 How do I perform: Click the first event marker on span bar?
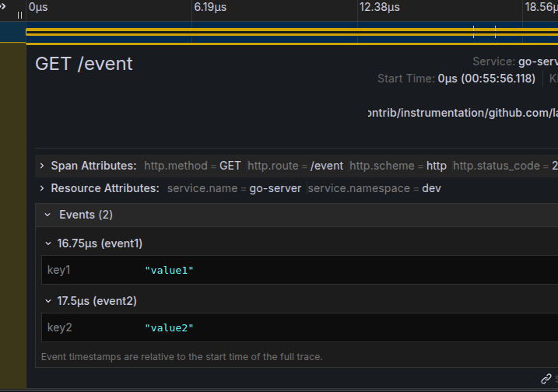pos(473,32)
